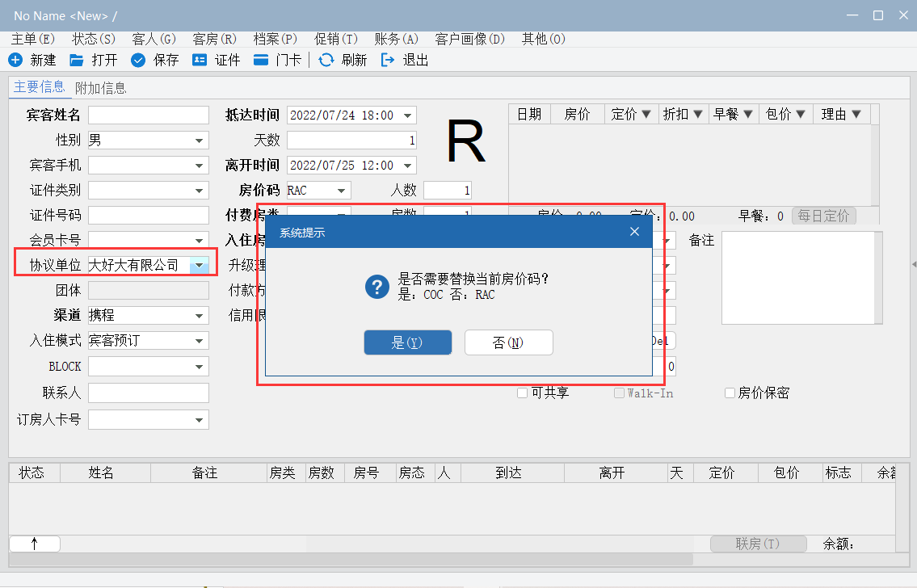Viewport: 917px width, 588px height.
Task: Click the 人数 input field
Action: point(448,191)
